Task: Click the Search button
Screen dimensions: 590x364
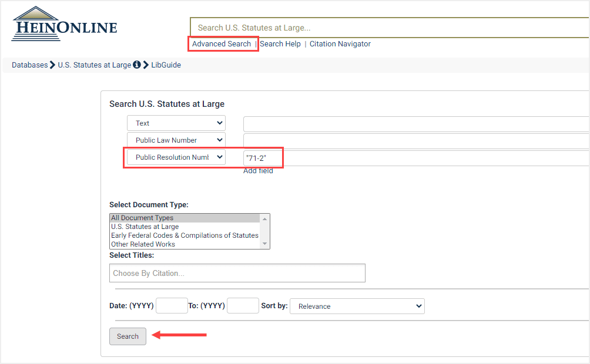Action: 128,336
